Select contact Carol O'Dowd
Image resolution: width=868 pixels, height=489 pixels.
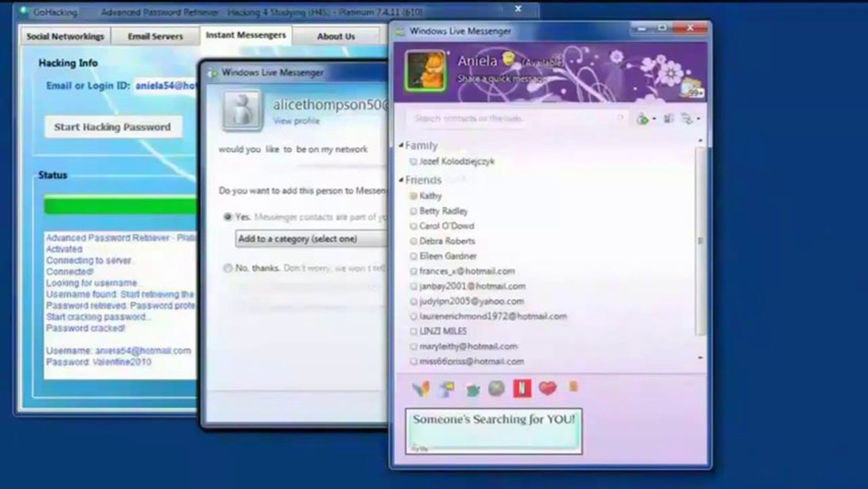tap(447, 226)
